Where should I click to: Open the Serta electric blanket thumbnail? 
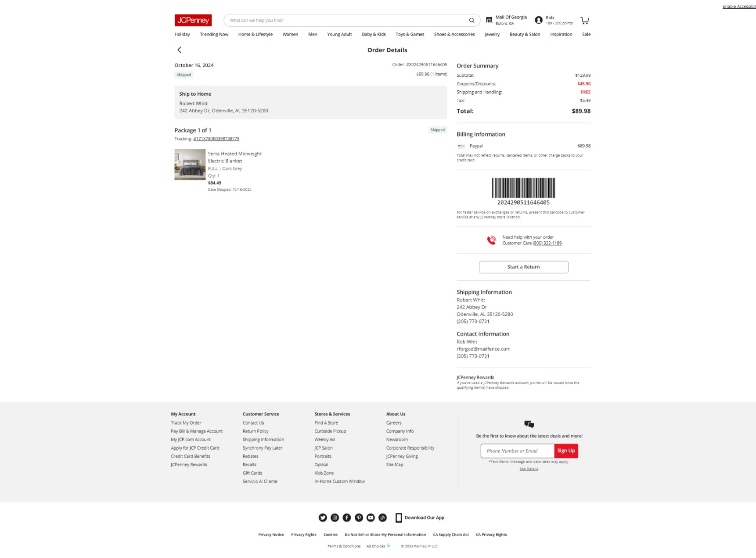pyautogui.click(x=190, y=165)
